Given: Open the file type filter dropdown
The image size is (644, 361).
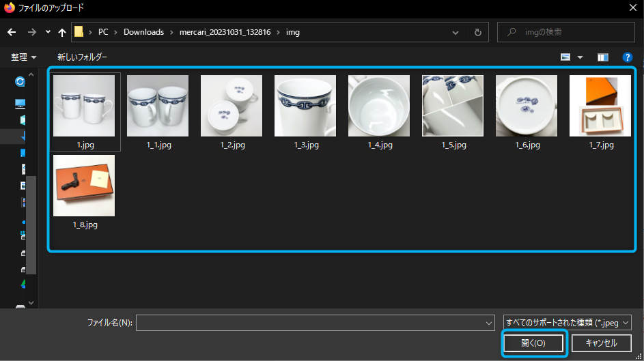Looking at the screenshot, I should (568, 323).
